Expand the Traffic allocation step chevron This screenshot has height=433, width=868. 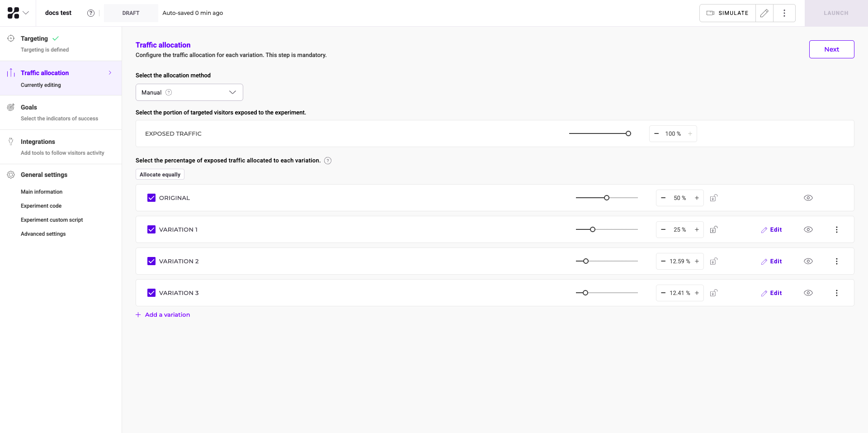(110, 73)
